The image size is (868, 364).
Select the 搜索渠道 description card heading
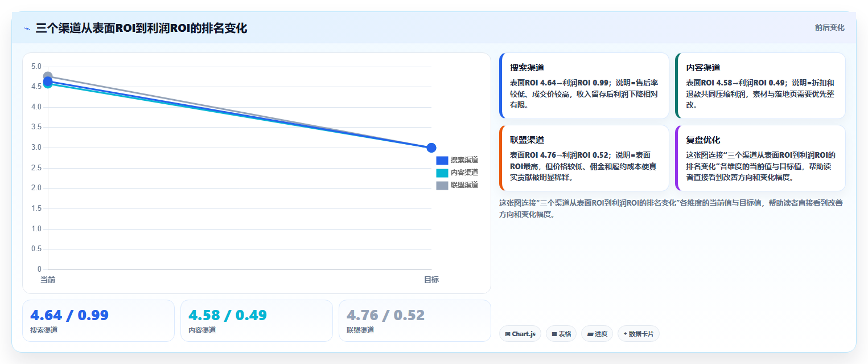(527, 68)
